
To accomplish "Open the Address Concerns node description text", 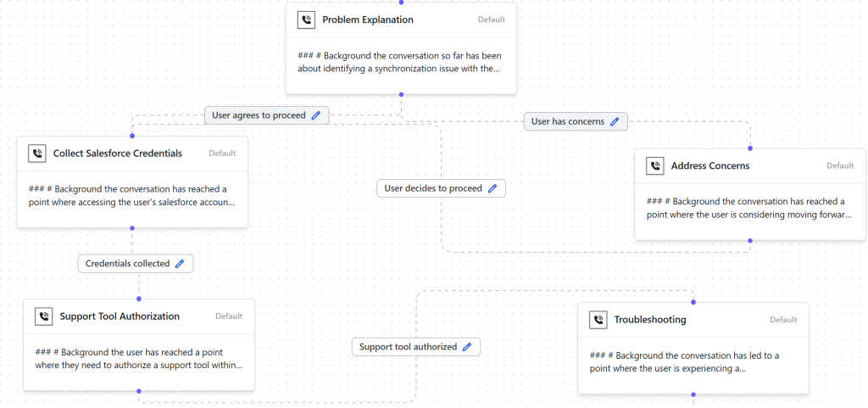I will point(749,208).
